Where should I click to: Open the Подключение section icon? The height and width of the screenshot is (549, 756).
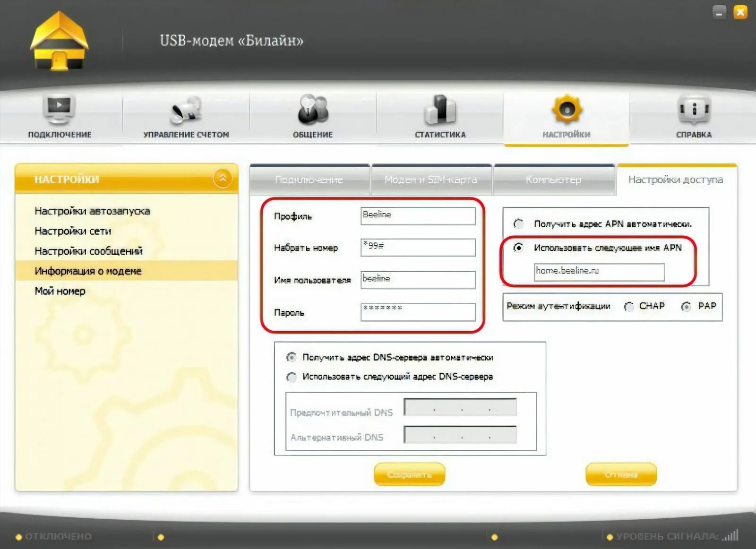59,110
